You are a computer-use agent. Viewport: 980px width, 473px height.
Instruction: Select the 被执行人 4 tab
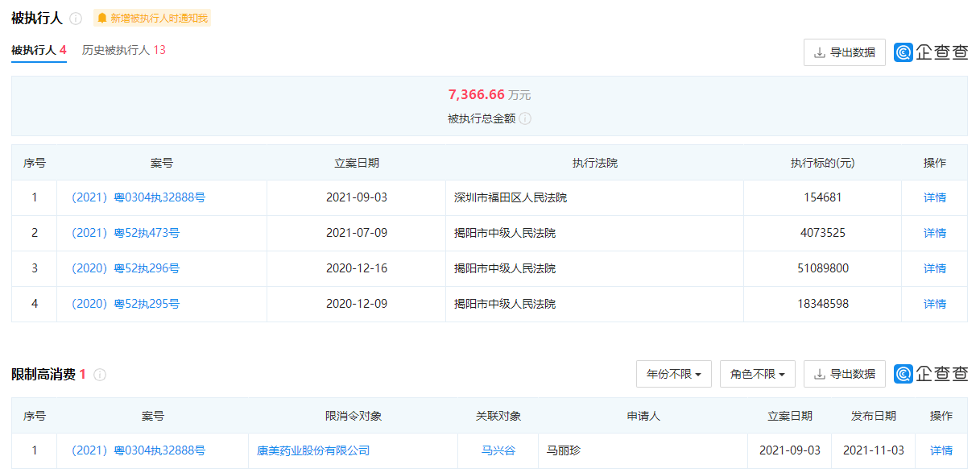coord(39,50)
